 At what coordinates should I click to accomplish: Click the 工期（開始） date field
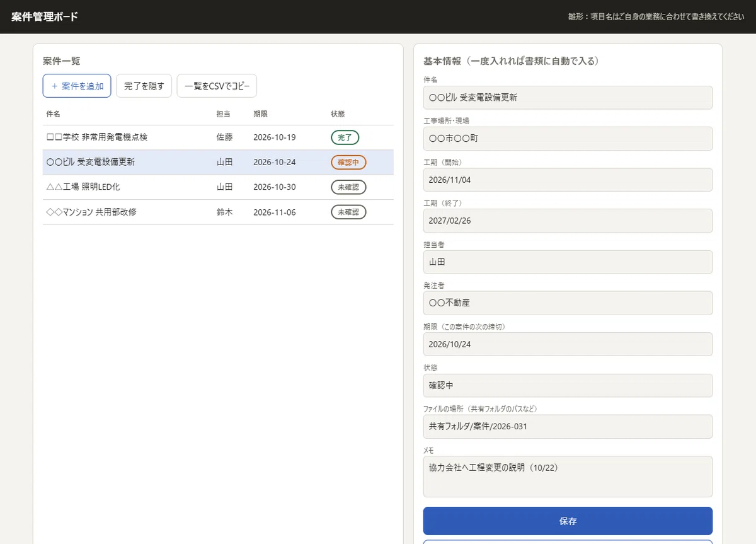pyautogui.click(x=568, y=180)
